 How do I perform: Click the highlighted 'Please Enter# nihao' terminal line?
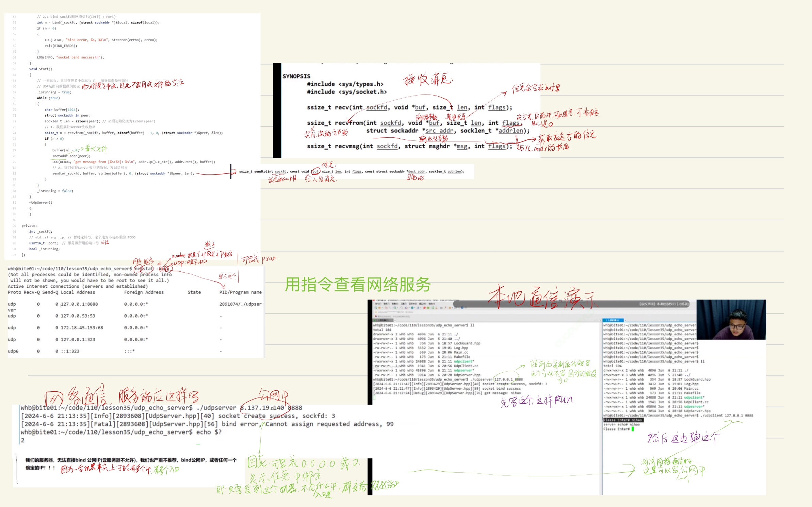point(623,420)
